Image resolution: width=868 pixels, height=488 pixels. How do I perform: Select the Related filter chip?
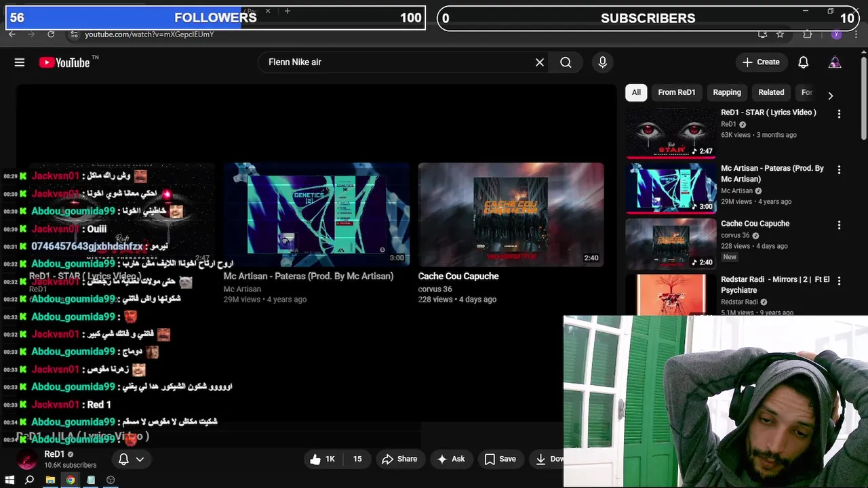[771, 92]
